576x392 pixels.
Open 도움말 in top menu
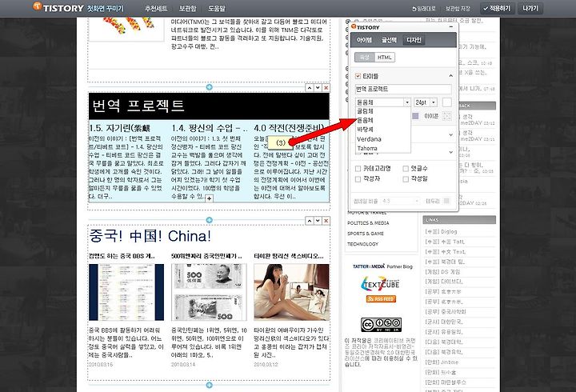click(x=217, y=8)
